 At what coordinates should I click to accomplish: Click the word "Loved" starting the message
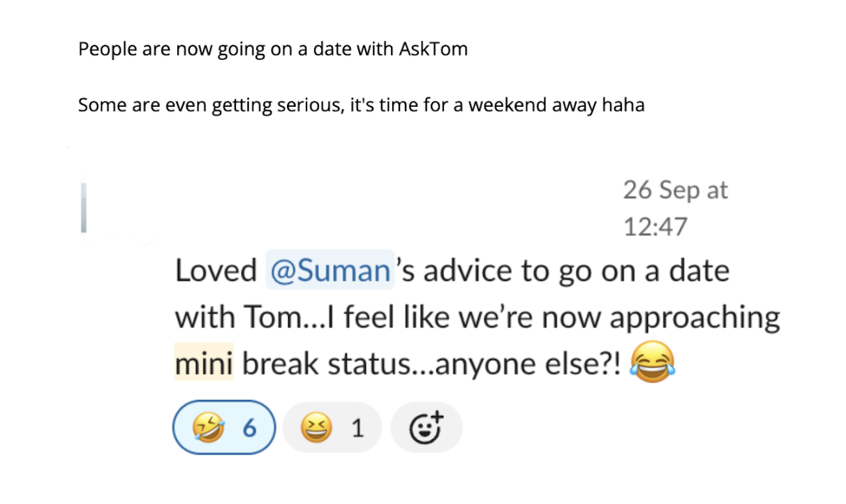(216, 271)
